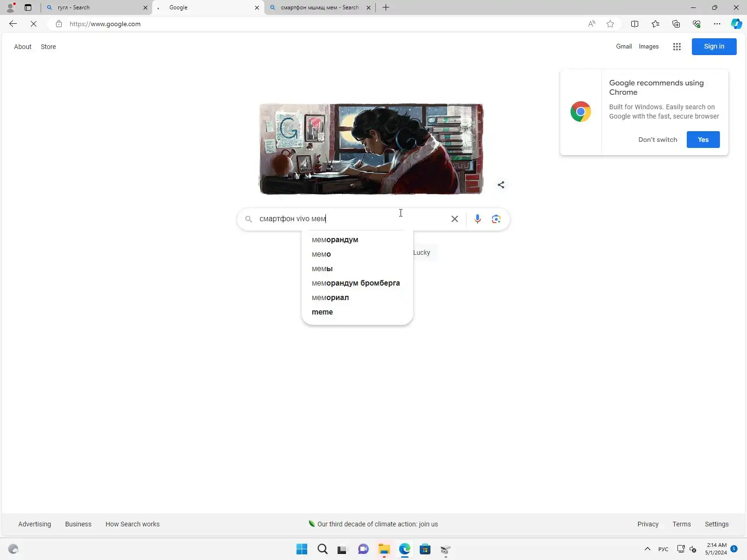The height and width of the screenshot is (560, 747).
Task: Open the chat app on the taskbar
Action: 363,549
